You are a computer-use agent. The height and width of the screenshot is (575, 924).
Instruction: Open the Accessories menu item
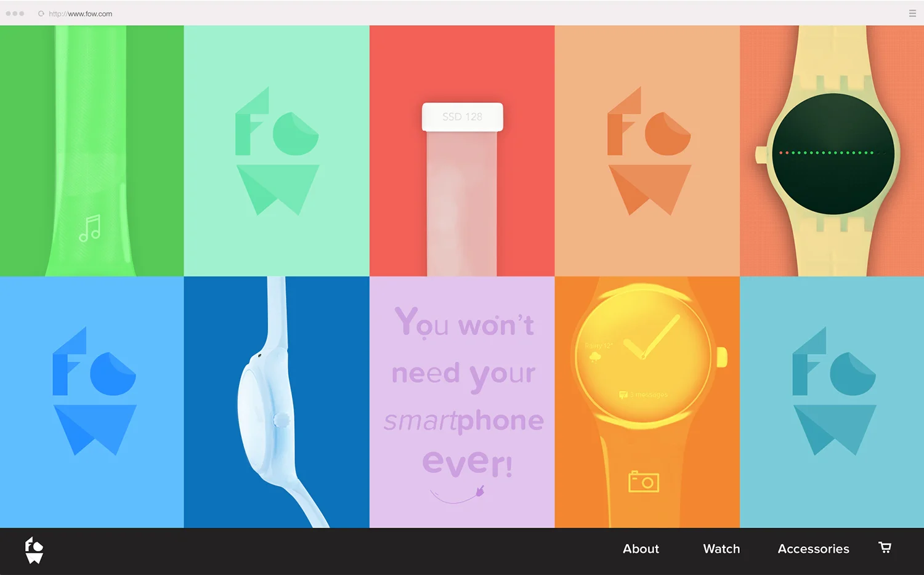pyautogui.click(x=813, y=549)
